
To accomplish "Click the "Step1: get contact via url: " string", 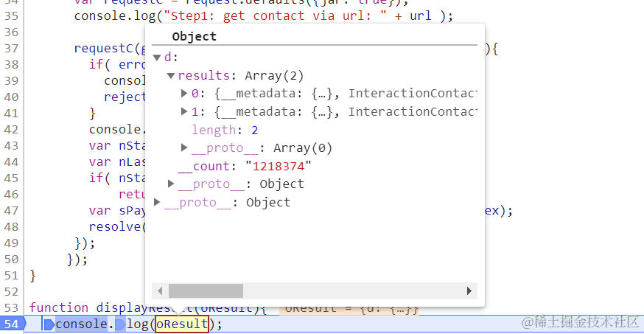I will point(275,16).
